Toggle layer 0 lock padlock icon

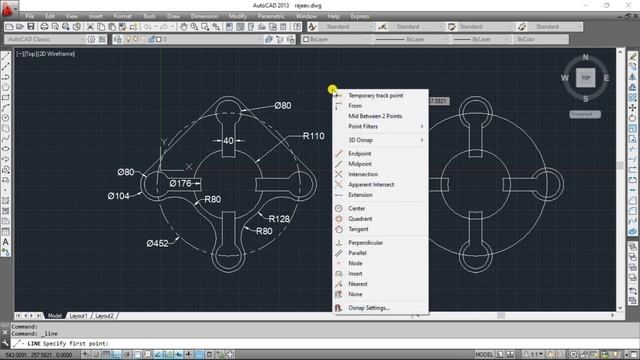click(151, 39)
